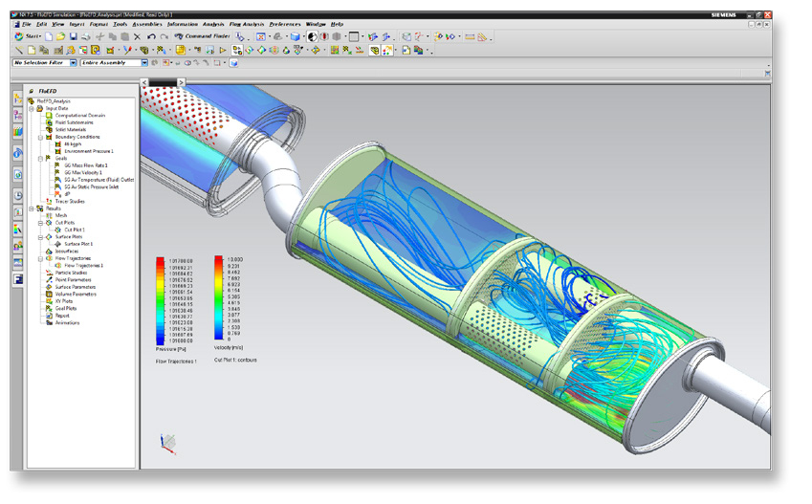Click the Delete X icon in the toolbar
812x504 pixels.
tap(139, 36)
